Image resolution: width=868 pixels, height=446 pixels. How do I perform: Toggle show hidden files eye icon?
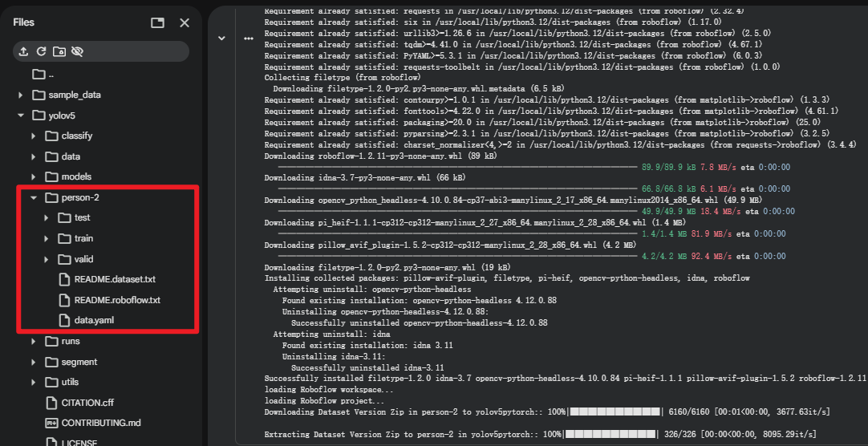(78, 51)
